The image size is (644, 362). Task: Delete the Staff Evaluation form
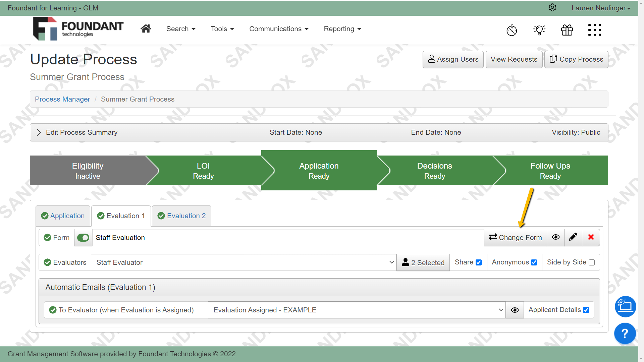pos(591,237)
